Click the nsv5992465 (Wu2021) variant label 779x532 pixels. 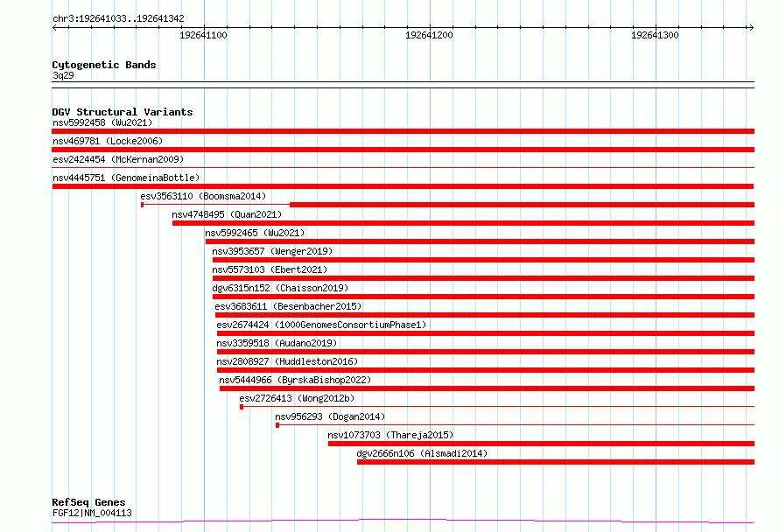[x=255, y=233]
